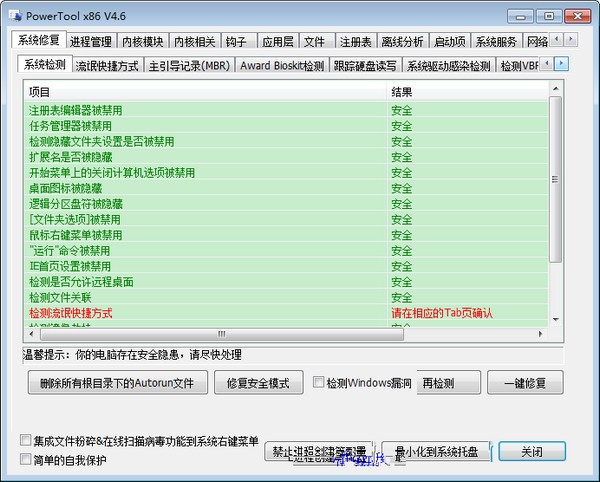Screen dimensions: 600x482
Task: Click the PowerTool app icon in title bar
Action: [16, 16]
